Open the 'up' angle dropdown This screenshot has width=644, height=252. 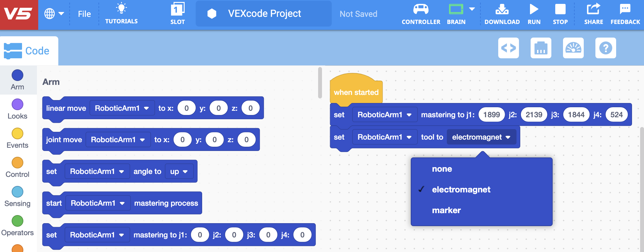[179, 171]
